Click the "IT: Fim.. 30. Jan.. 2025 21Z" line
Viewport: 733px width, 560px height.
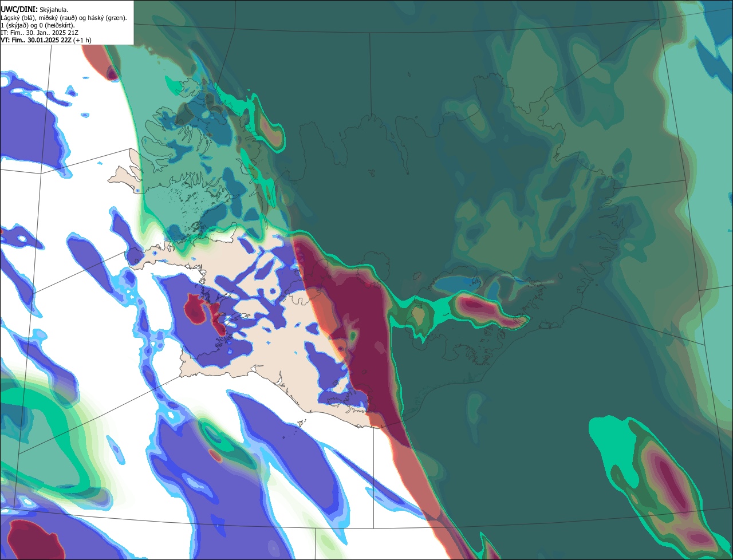pos(40,33)
